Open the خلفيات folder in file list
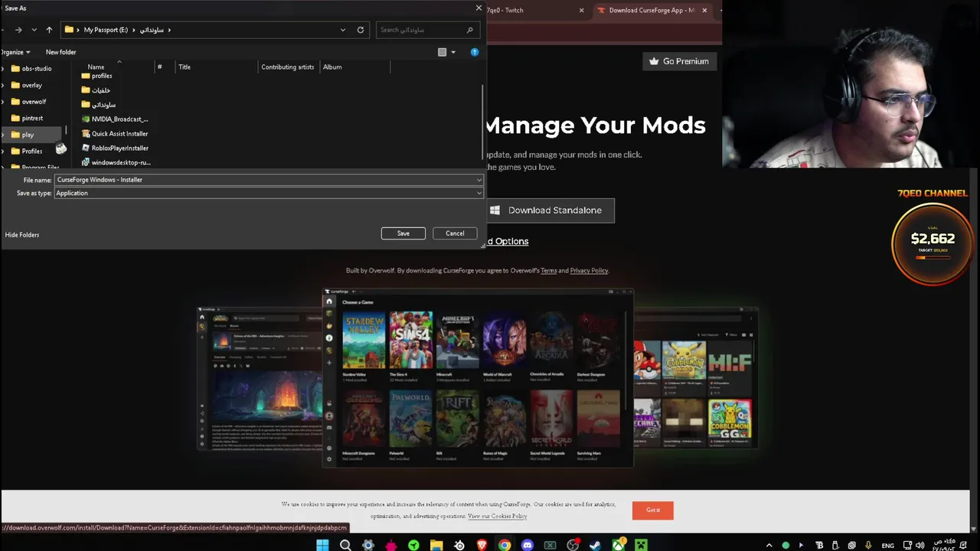The image size is (980, 551). tap(96, 90)
